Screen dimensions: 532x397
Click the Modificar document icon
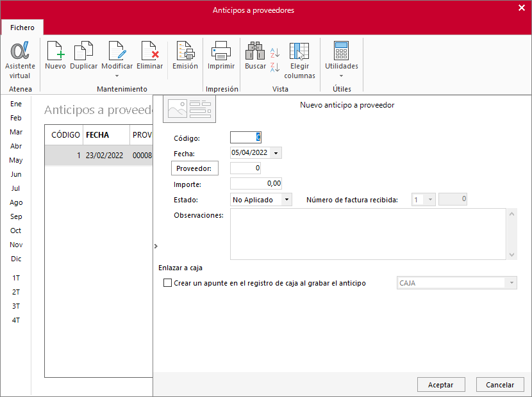117,51
